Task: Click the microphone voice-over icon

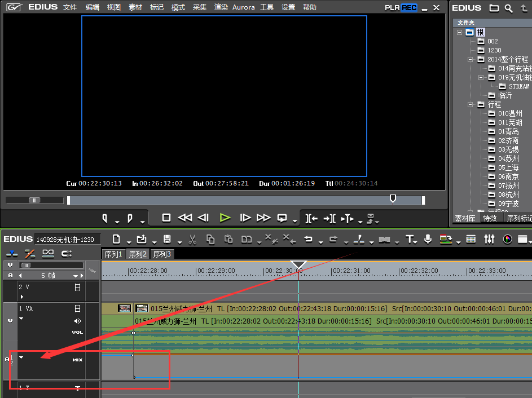Action: pyautogui.click(x=428, y=239)
